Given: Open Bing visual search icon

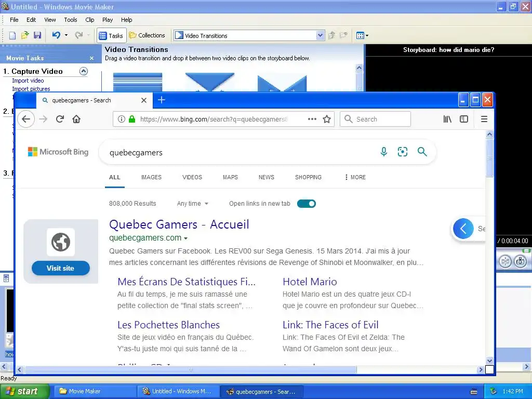Looking at the screenshot, I should pyautogui.click(x=403, y=152).
